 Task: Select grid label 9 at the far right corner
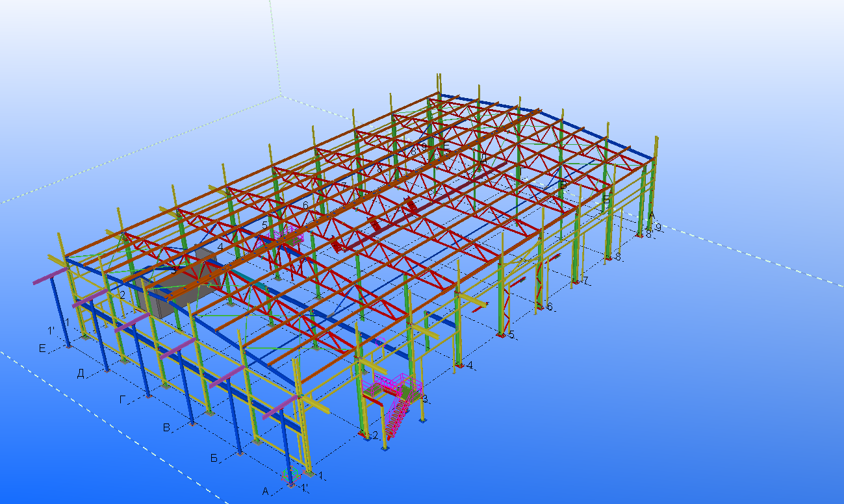pos(658,227)
